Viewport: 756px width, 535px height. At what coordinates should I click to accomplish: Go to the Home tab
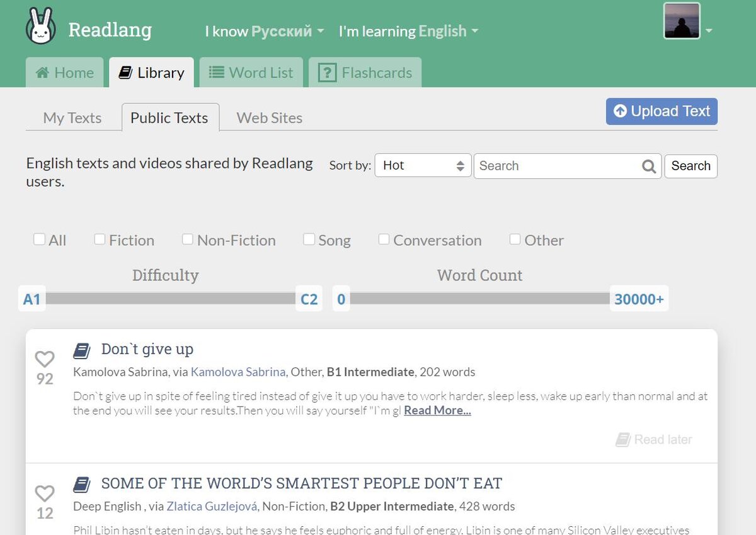65,72
